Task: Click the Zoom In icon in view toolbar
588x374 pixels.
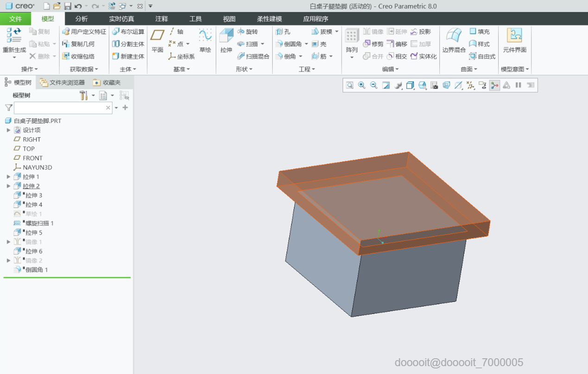Action: pyautogui.click(x=361, y=85)
